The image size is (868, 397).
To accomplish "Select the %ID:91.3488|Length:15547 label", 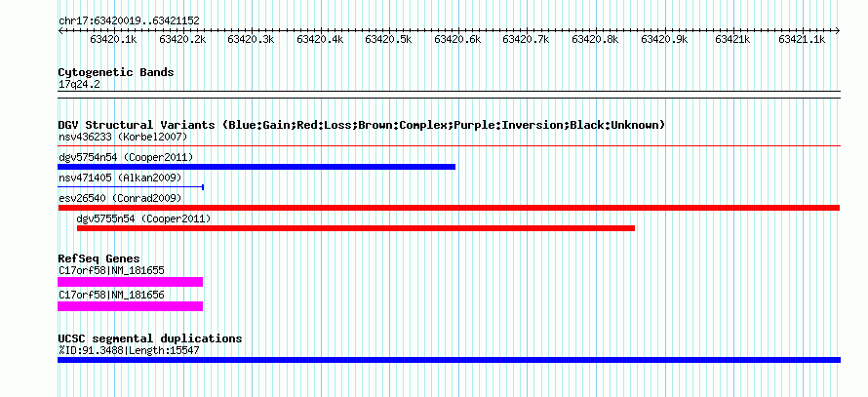I will point(129,350).
